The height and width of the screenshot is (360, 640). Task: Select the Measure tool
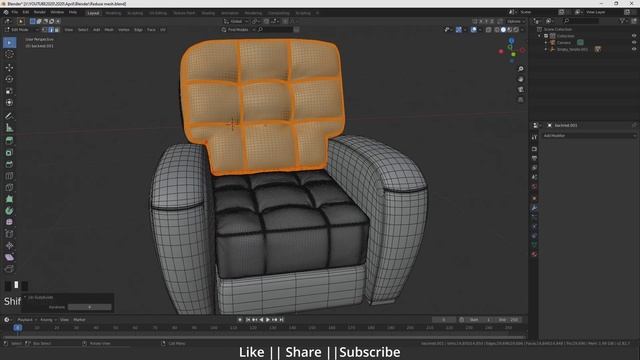9,128
